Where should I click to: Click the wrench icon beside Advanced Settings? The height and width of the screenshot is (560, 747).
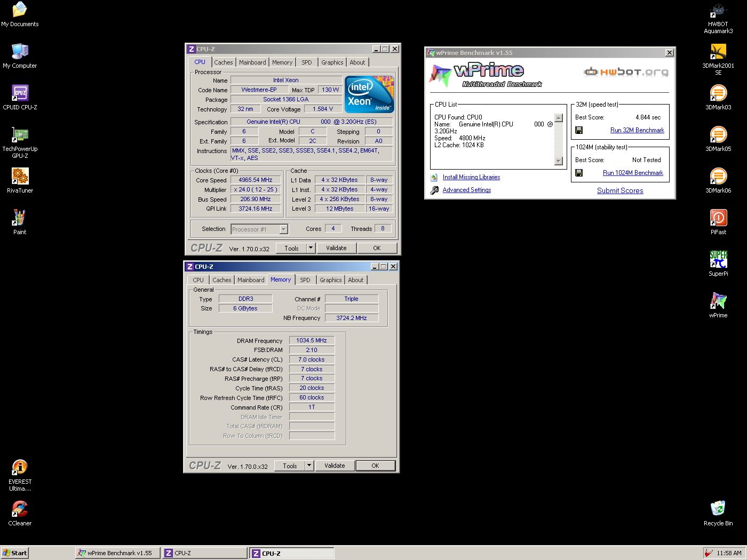click(434, 190)
